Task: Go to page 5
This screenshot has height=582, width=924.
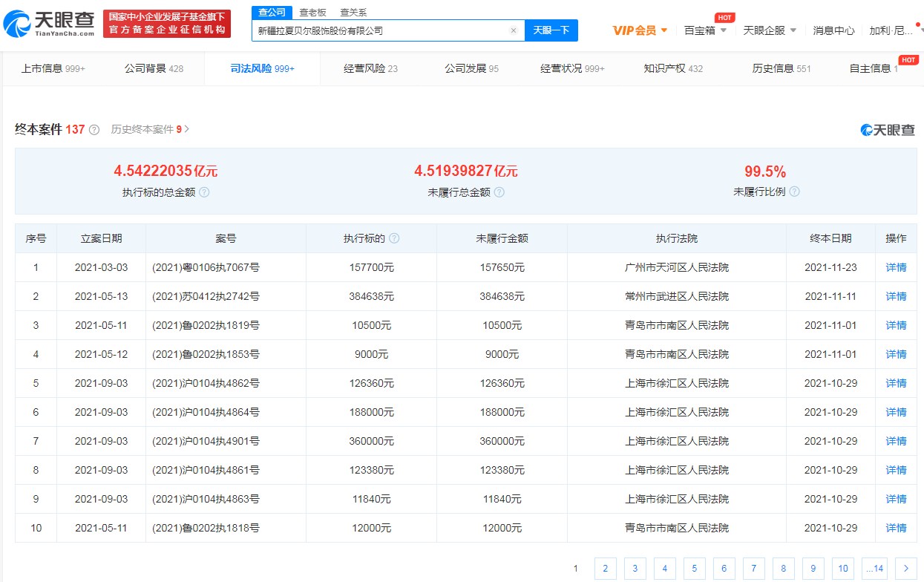Action: click(x=694, y=569)
